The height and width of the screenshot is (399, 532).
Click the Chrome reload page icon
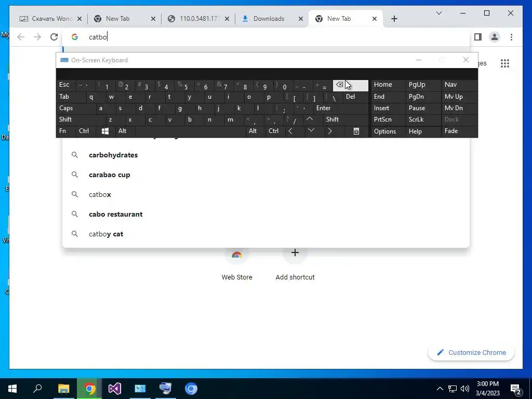coord(54,37)
